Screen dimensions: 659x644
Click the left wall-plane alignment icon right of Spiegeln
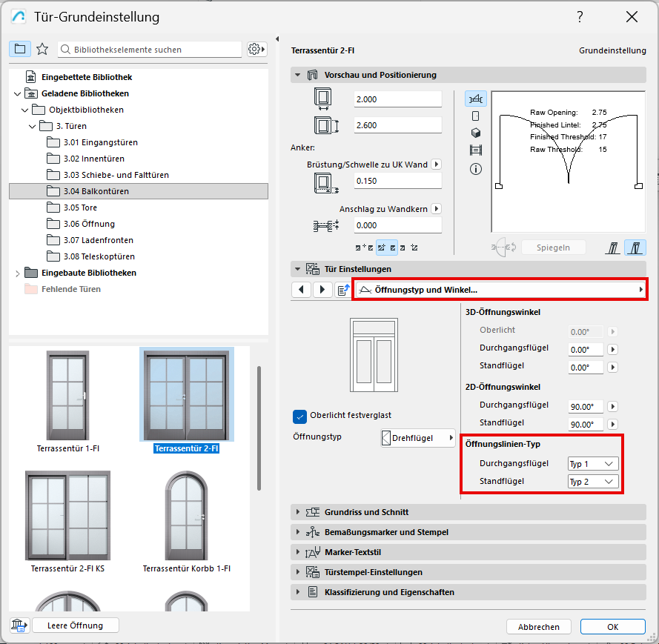(x=613, y=248)
